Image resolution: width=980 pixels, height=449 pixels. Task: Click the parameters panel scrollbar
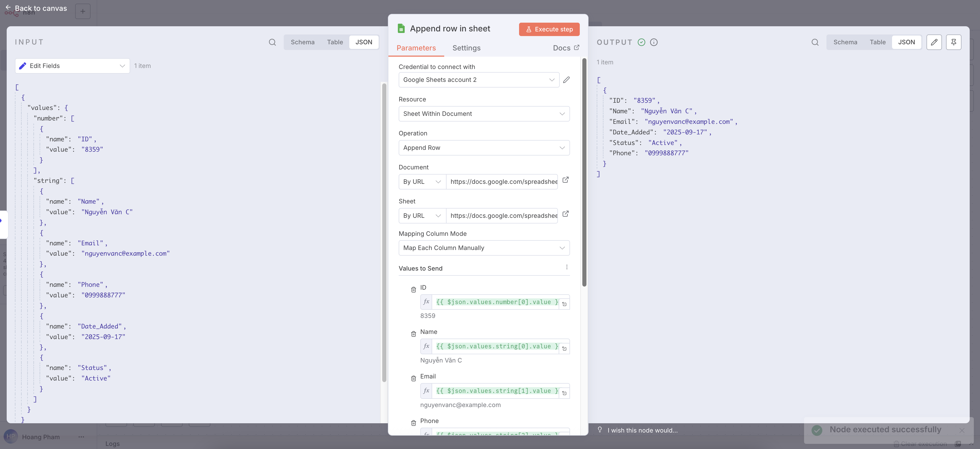click(584, 172)
